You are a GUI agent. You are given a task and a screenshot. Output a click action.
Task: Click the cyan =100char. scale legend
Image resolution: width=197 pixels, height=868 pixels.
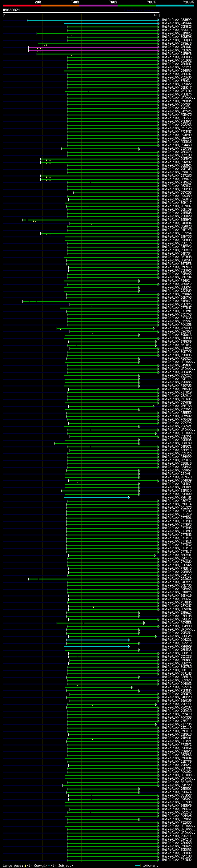(x=147, y=865)
